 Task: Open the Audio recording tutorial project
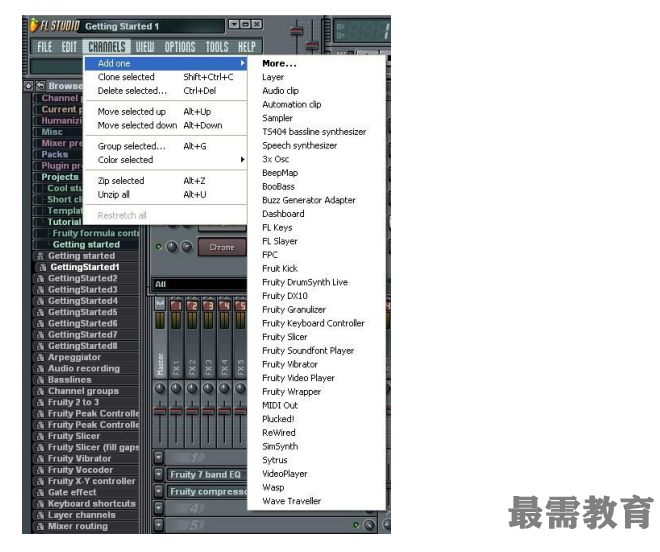[84, 369]
